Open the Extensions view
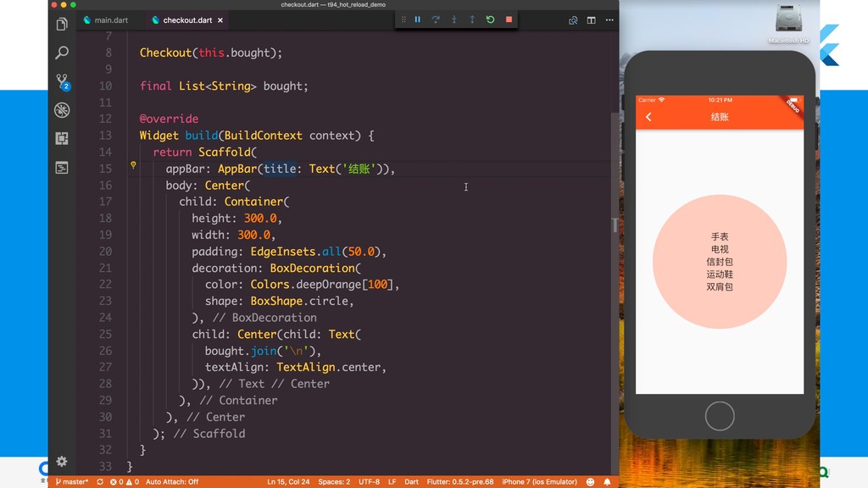The image size is (868, 488). click(x=62, y=138)
